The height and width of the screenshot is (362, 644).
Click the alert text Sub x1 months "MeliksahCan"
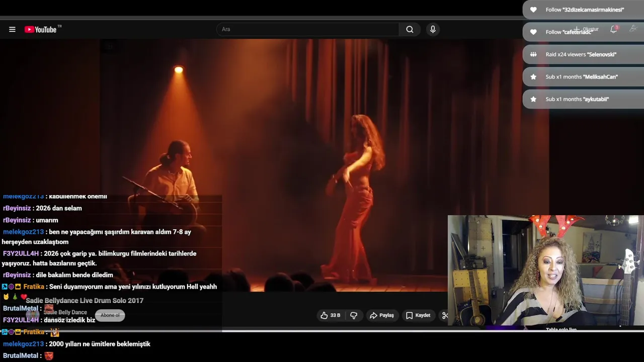point(582,76)
